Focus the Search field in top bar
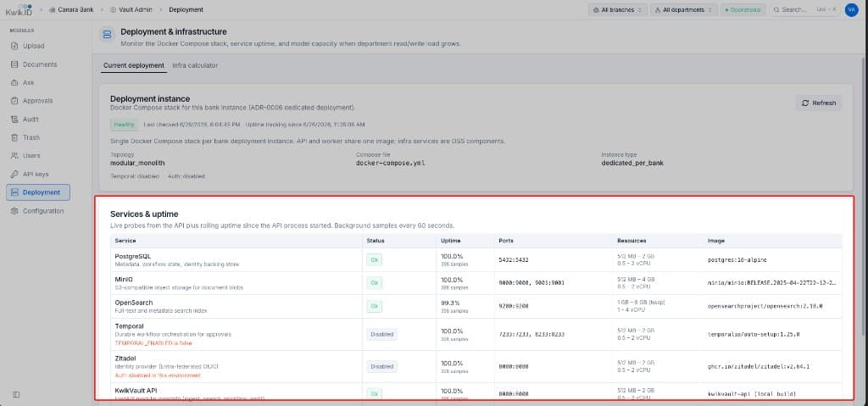The image size is (868, 406). tap(805, 9)
